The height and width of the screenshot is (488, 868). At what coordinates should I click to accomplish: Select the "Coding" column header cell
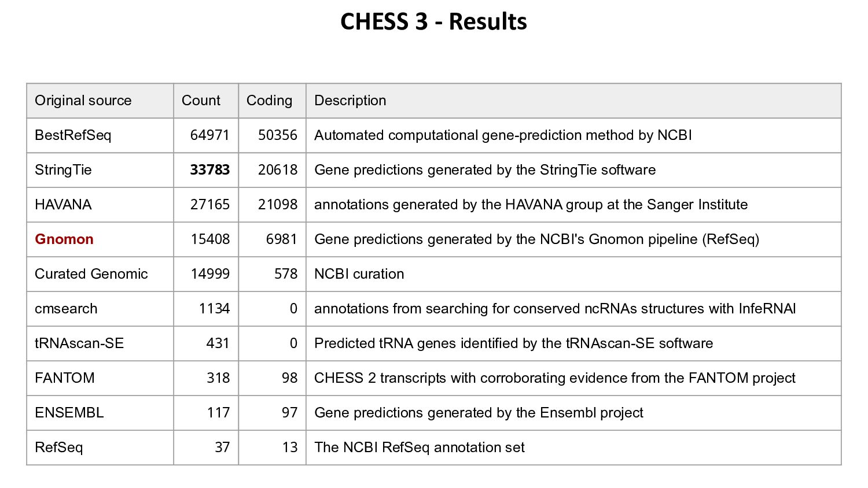(x=269, y=101)
